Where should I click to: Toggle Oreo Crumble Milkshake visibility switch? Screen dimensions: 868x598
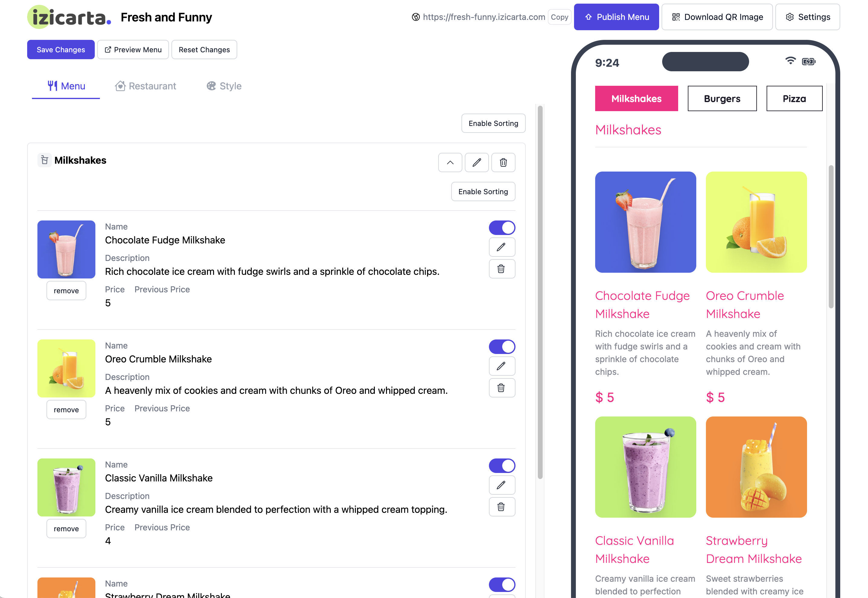coord(502,347)
